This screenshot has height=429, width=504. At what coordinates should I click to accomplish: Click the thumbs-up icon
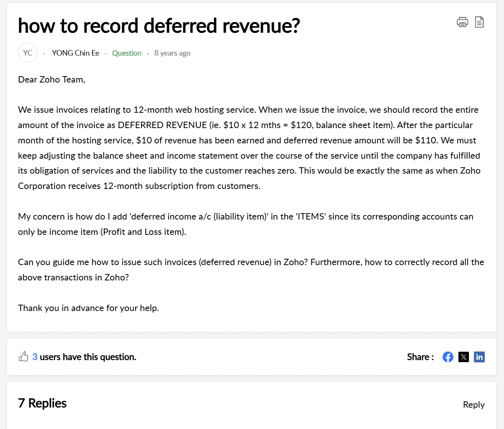[x=24, y=357]
